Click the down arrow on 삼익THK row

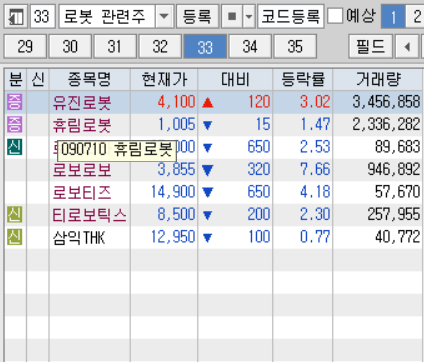207,238
